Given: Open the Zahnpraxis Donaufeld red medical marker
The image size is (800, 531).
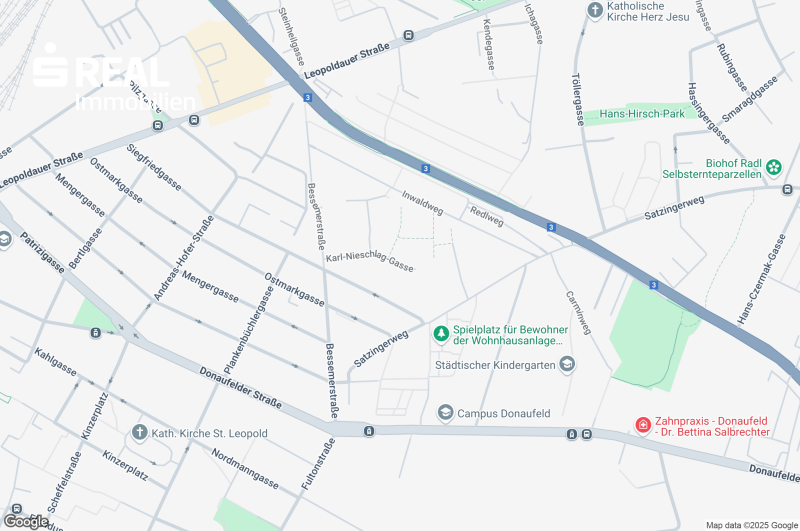Looking at the screenshot, I should coord(643,425).
